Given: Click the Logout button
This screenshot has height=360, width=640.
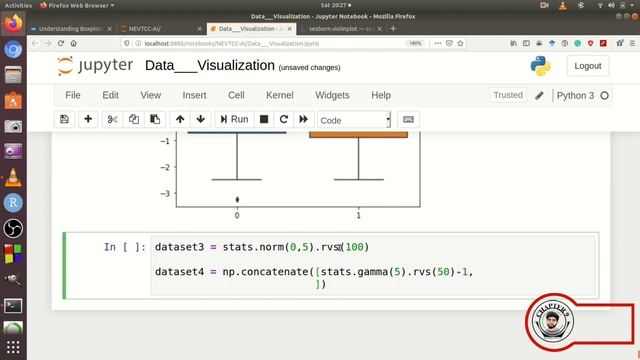Looking at the screenshot, I should point(588,66).
